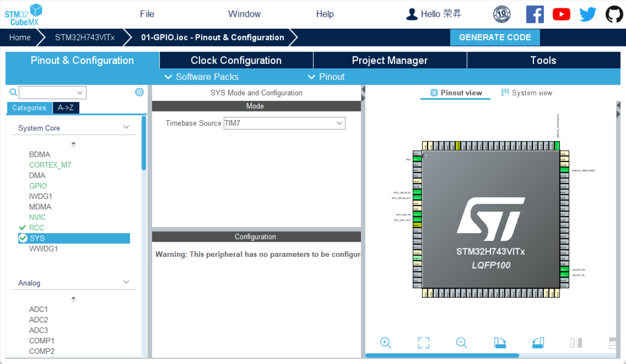Click the 01-GPIO.ioc breadcrumb
This screenshot has height=364, width=626.
(x=212, y=37)
